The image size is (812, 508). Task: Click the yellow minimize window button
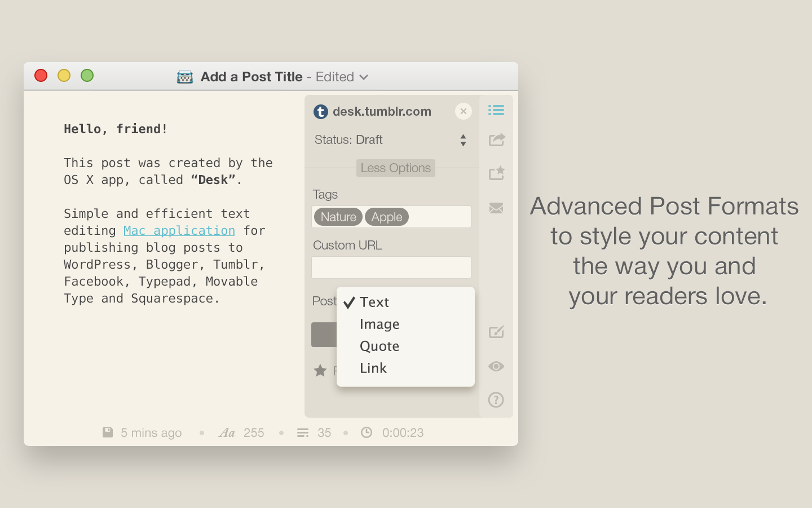click(x=64, y=76)
